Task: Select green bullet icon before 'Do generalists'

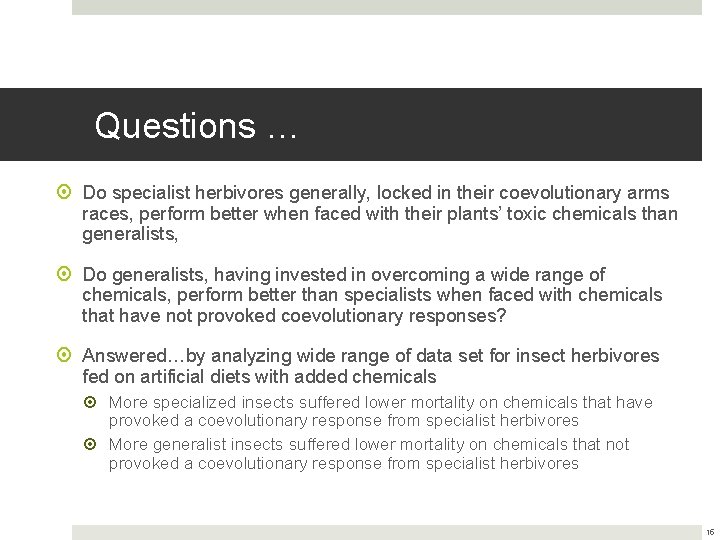Action: coord(64,274)
